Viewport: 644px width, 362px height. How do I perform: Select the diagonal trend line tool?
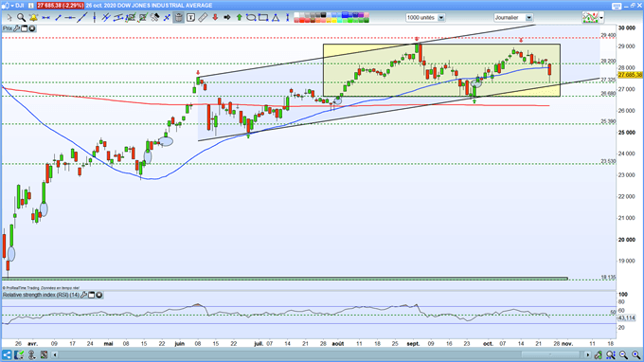point(82,18)
